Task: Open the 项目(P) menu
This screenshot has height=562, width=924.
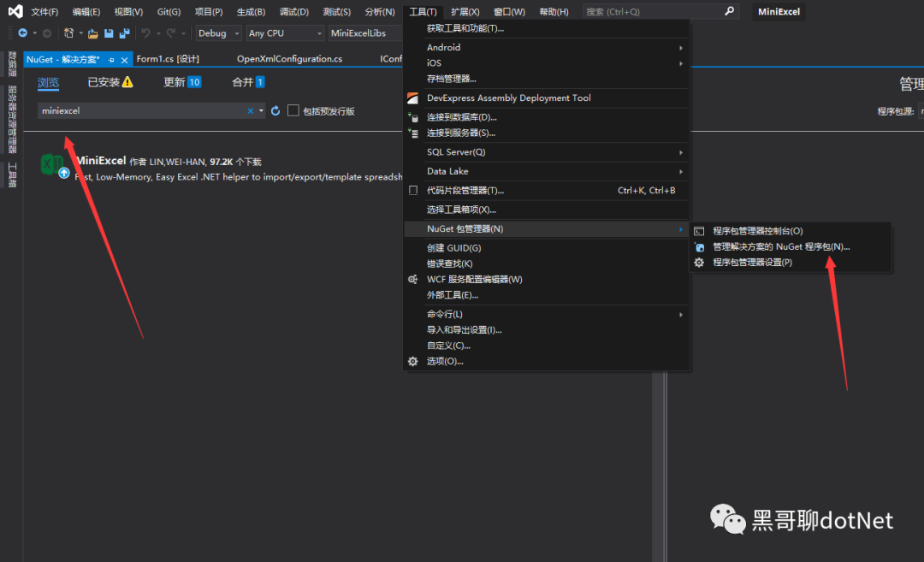Action: point(209,12)
